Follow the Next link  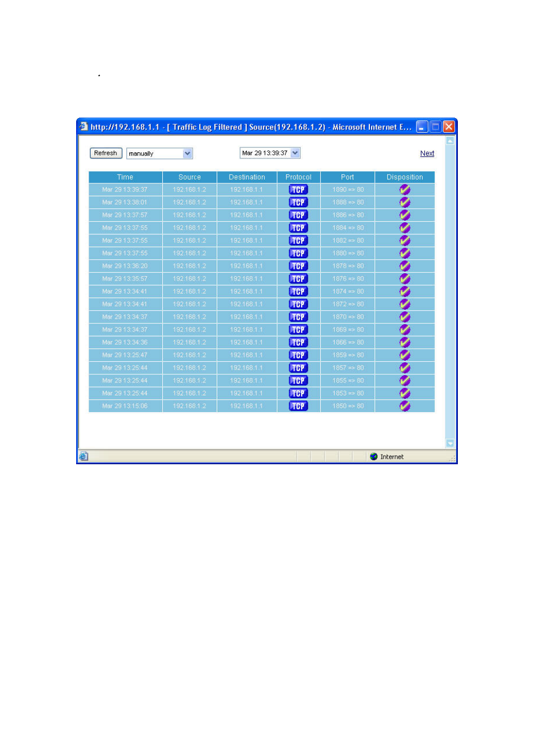[427, 153]
